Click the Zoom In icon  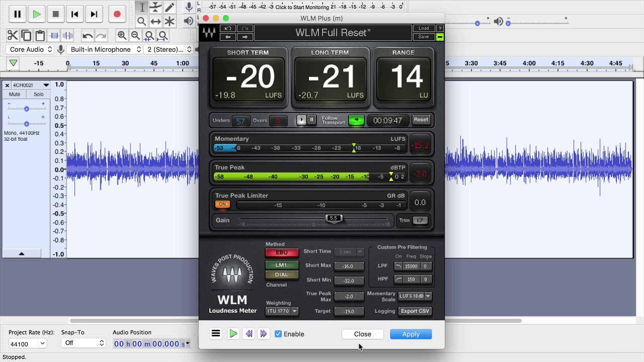[x=122, y=35]
